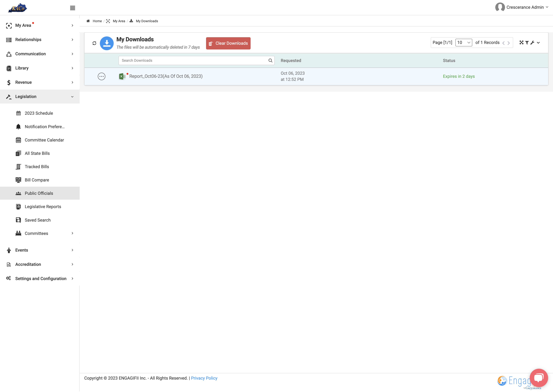Open Bill Compare in the sidebar
Screen dimensions: 553x392
[40, 180]
